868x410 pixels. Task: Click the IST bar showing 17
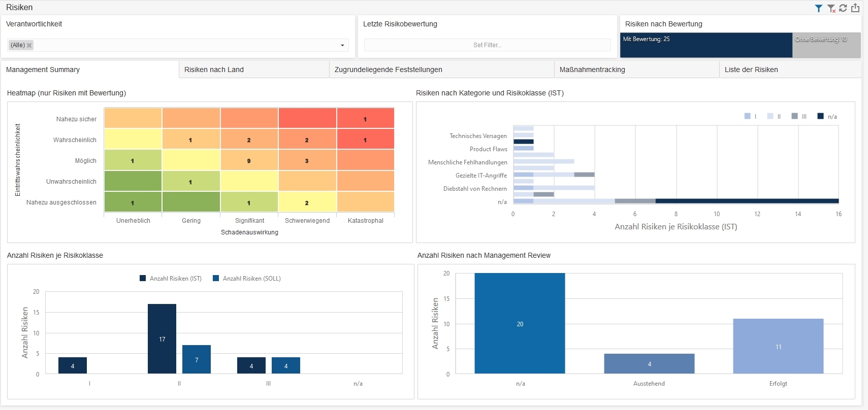(x=162, y=338)
